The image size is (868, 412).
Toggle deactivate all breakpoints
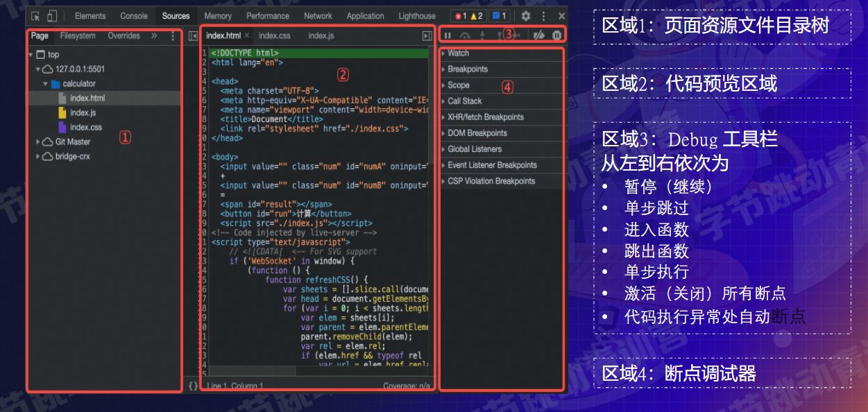538,35
